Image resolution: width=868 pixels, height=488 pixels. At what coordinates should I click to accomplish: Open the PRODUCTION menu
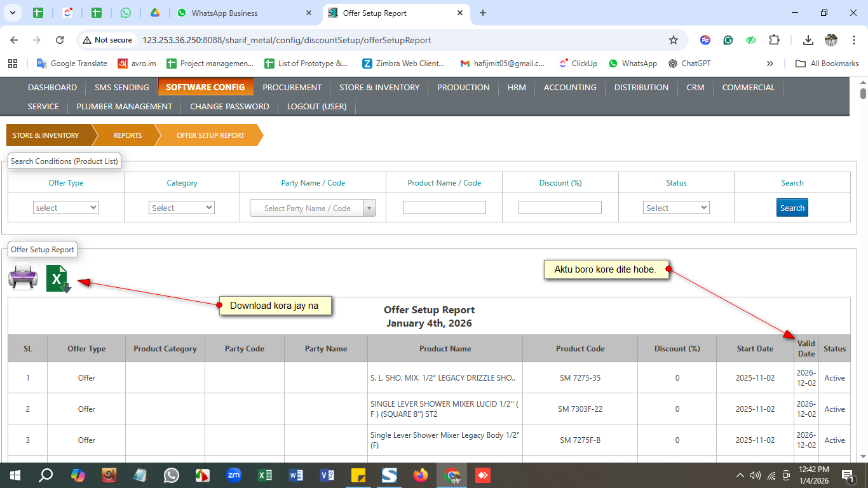coord(463,87)
